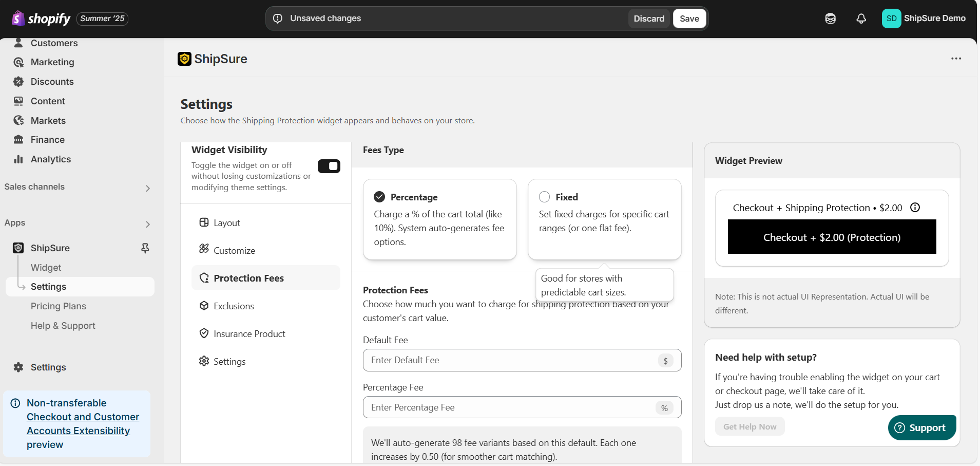Pin ShipSure app with the pin icon
The width and height of the screenshot is (980, 466).
pyautogui.click(x=145, y=248)
